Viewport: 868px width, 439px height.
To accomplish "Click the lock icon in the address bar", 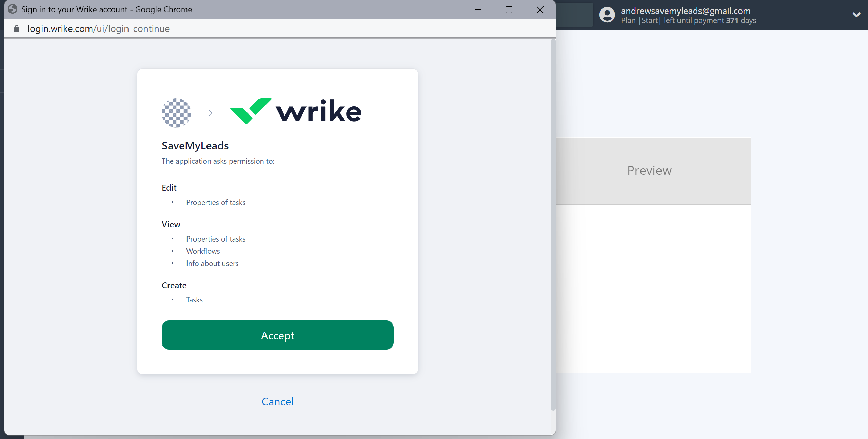I will (16, 28).
